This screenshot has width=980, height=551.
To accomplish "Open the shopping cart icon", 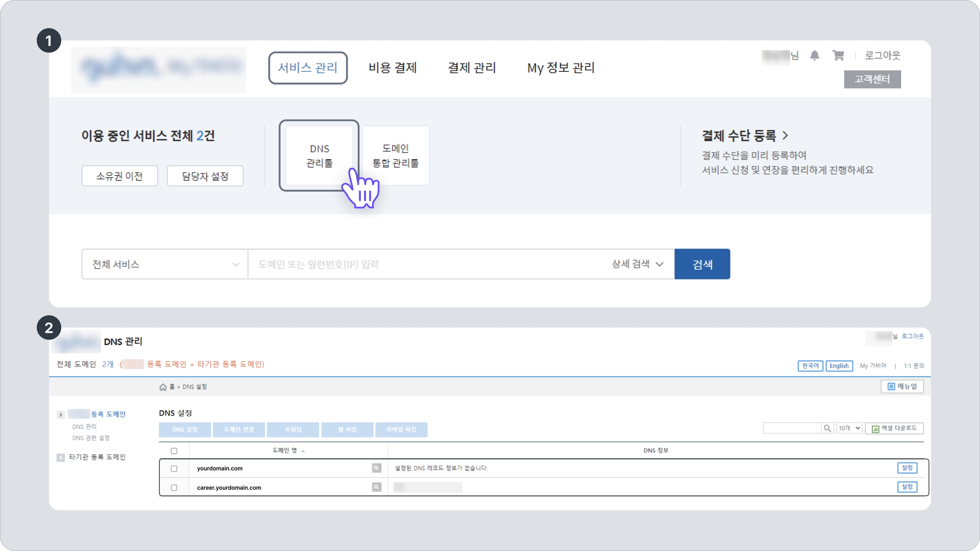I will point(838,55).
